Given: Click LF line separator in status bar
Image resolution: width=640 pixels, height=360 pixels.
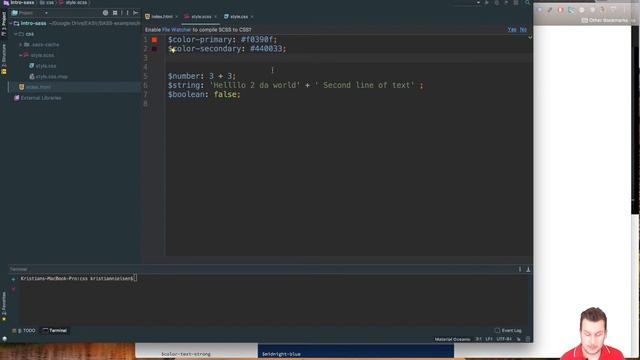Looking at the screenshot, I should (489, 339).
